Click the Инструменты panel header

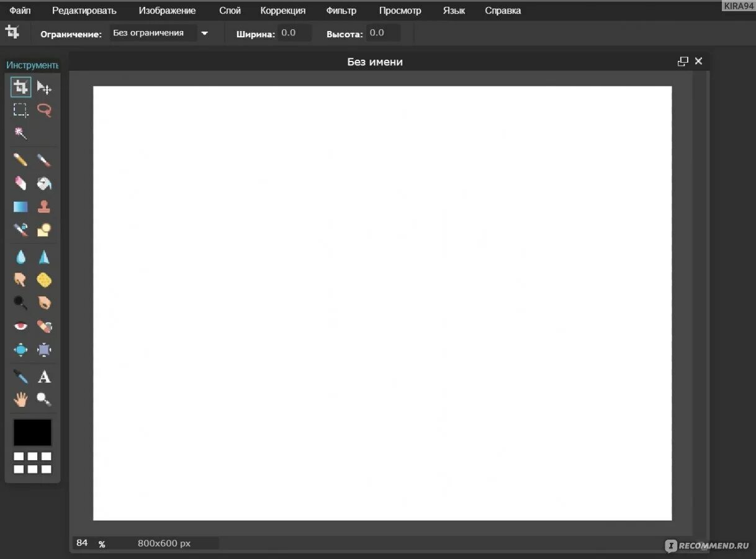(32, 65)
